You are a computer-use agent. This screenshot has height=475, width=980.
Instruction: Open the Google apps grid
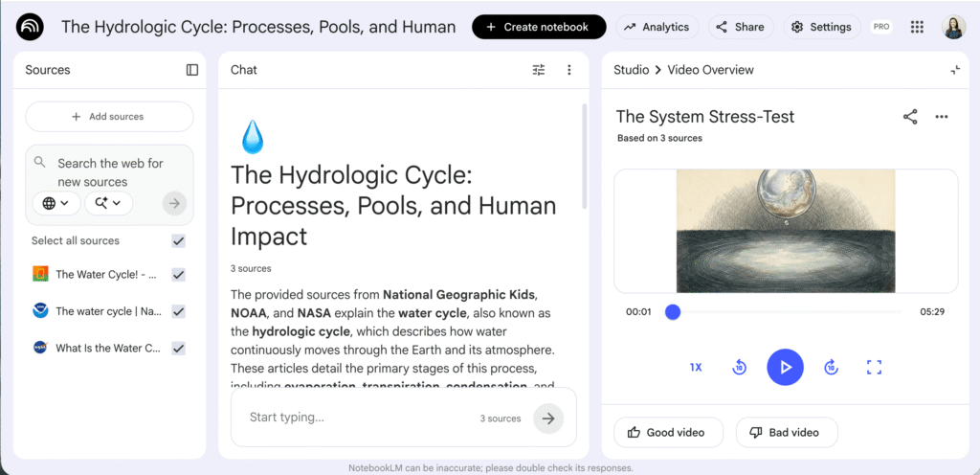917,27
